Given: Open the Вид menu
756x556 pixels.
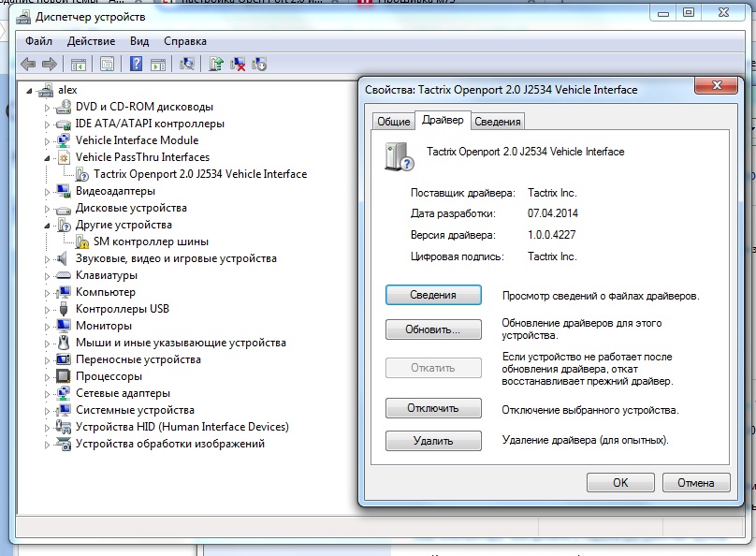Looking at the screenshot, I should point(139,41).
